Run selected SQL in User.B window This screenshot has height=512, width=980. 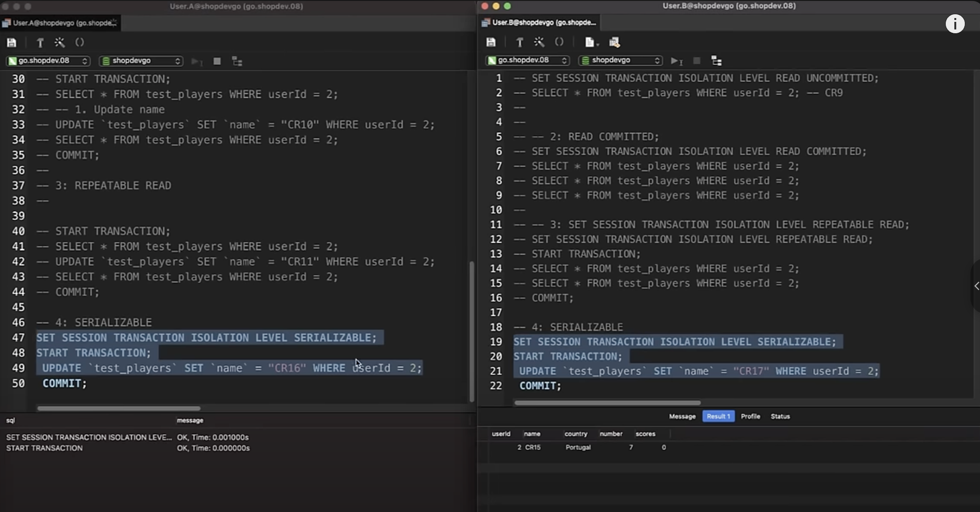(x=676, y=61)
